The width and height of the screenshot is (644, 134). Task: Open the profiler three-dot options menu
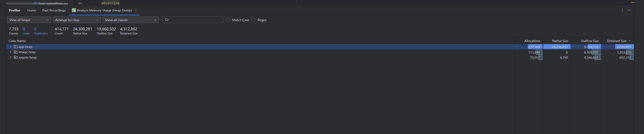[x=622, y=10]
